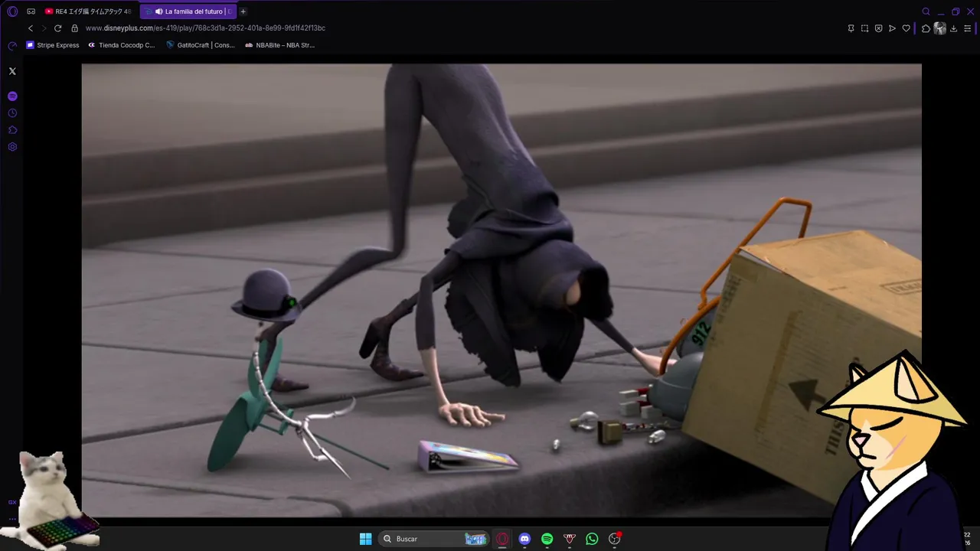
Task: Open Windows Start menu
Action: click(x=365, y=539)
